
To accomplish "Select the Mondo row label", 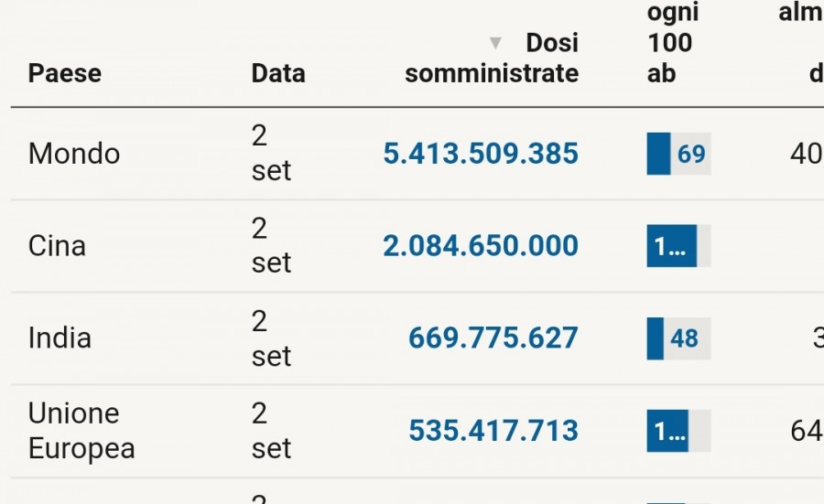I will tap(74, 154).
